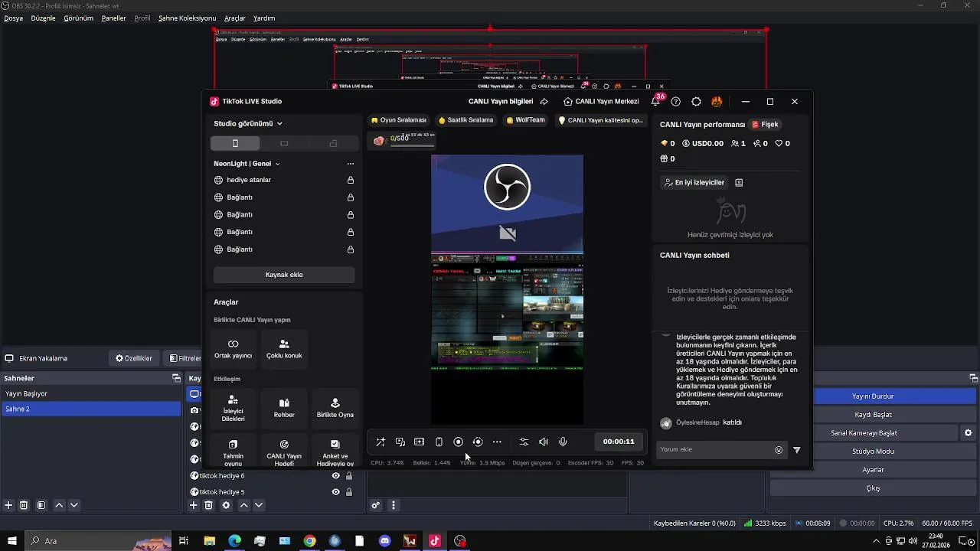Open the three-dots menu beside NeonLight | Genel

coord(351,164)
